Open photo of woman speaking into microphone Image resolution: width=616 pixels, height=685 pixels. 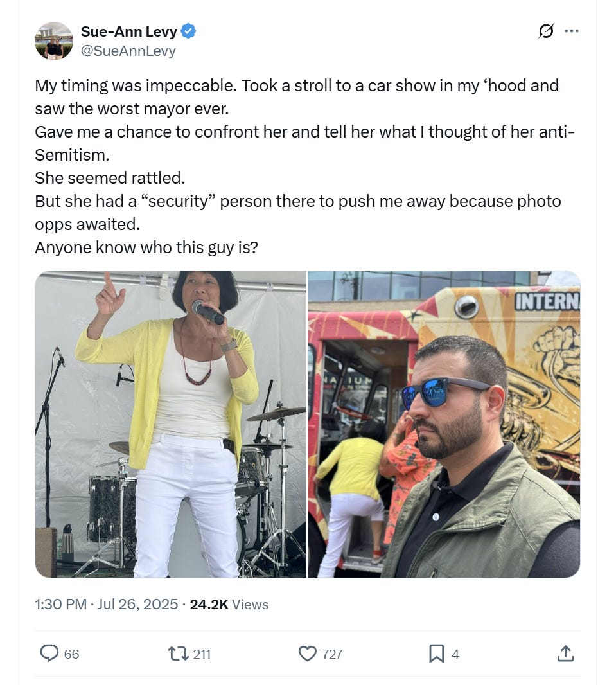point(171,424)
